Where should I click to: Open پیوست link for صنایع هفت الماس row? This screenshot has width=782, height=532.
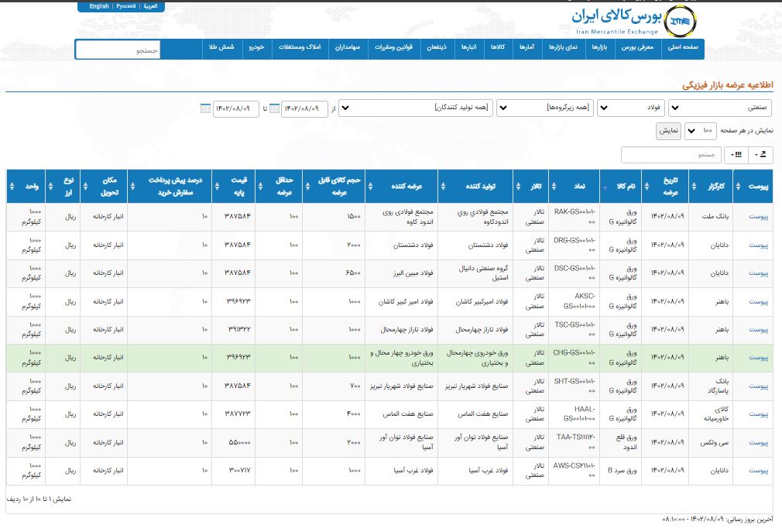click(x=758, y=414)
